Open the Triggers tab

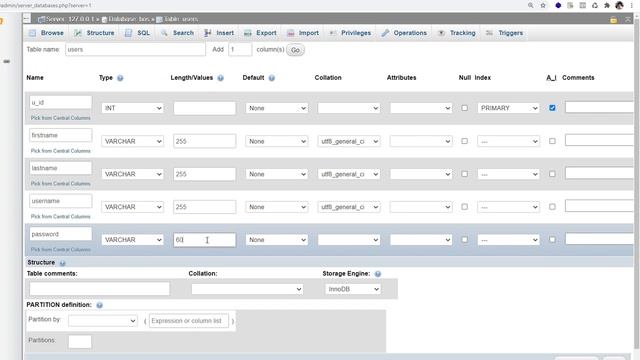coord(504,33)
